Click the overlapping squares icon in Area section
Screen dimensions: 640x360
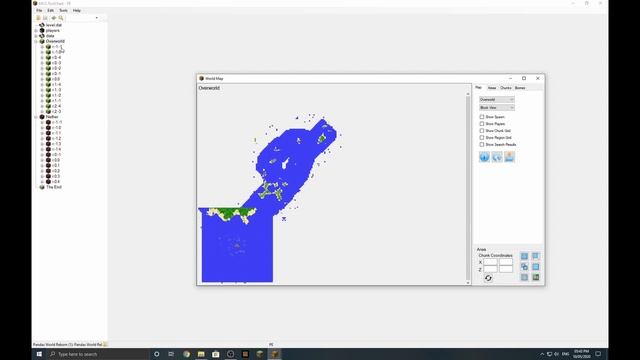[x=524, y=267]
